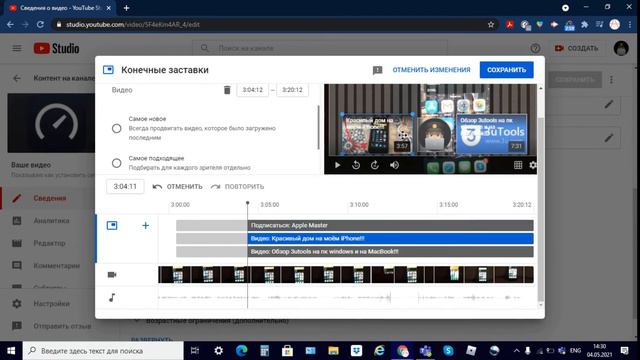Click the channel search field

click(x=320, y=48)
